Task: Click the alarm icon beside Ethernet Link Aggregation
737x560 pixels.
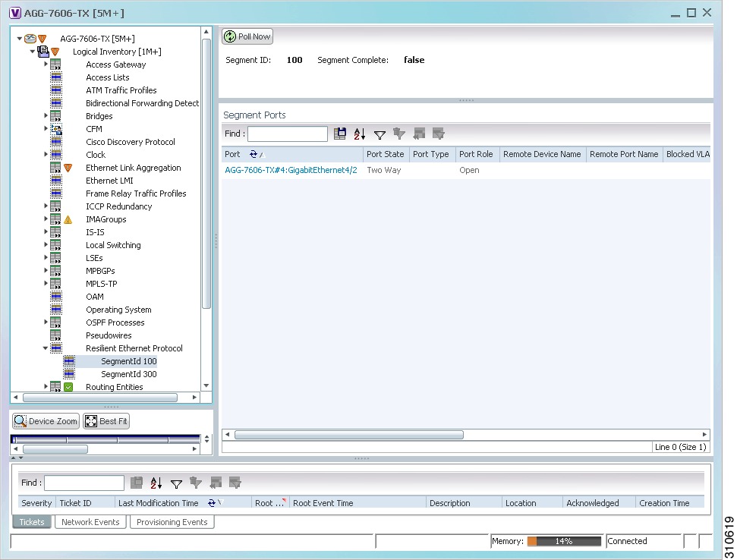Action: coord(68,168)
